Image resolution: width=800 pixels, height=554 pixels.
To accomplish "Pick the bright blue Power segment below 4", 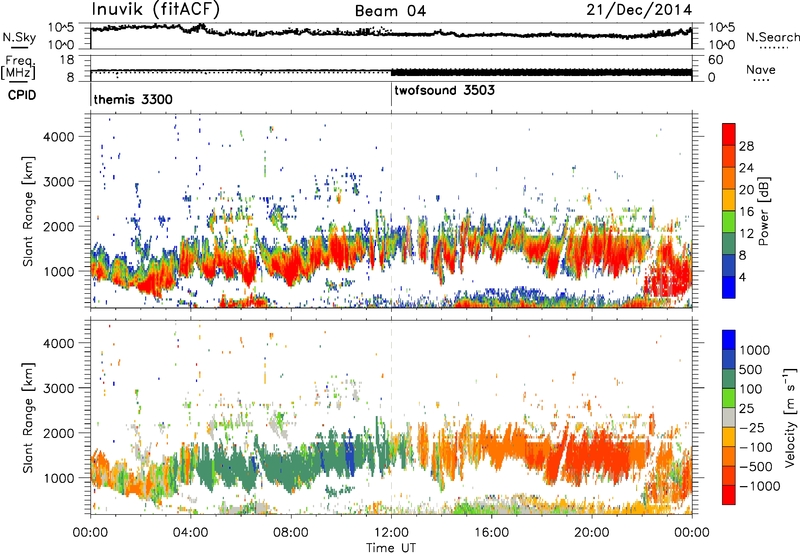I will click(x=729, y=287).
